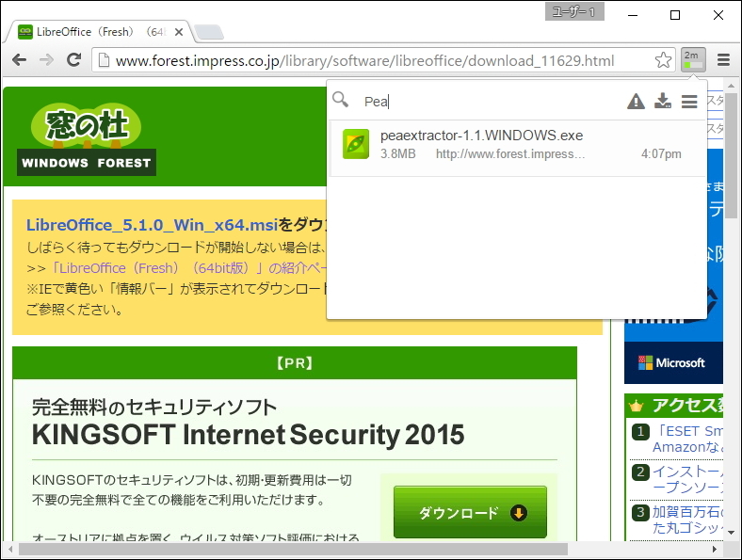Click the browser back arrow
742x560 pixels.
click(20, 60)
